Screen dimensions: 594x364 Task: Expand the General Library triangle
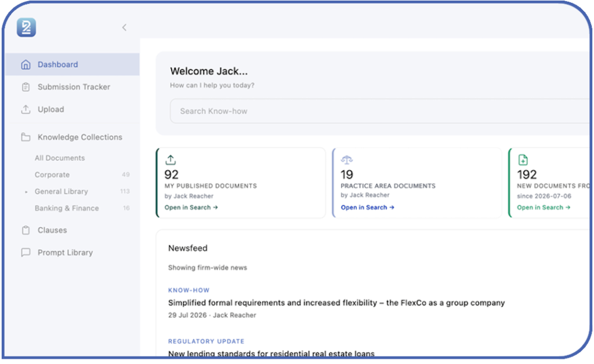[26, 192]
